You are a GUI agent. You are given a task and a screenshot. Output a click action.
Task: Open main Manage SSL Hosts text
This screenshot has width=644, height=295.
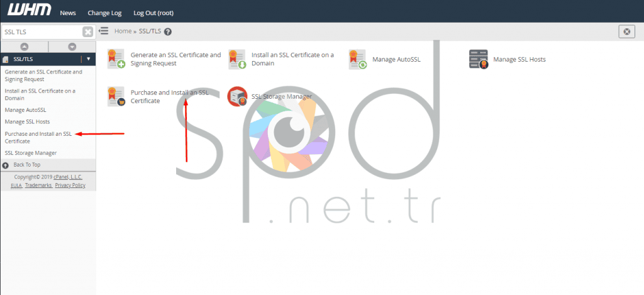tap(519, 59)
